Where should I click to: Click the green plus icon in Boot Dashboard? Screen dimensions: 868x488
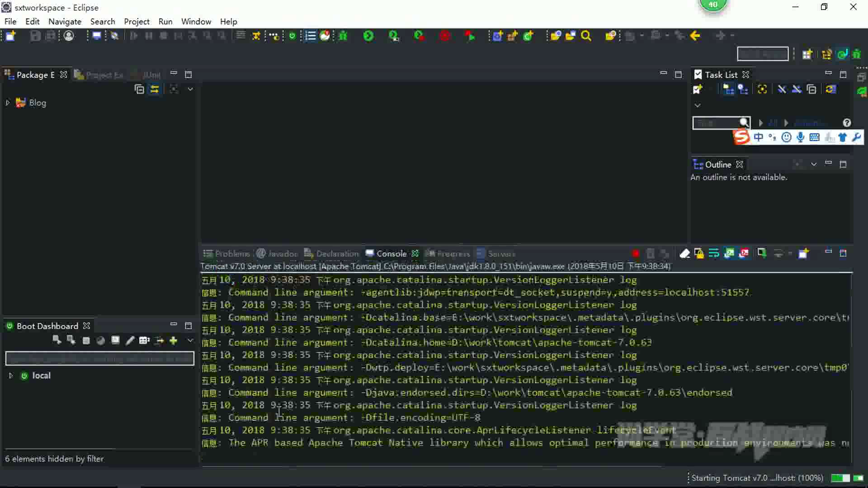tap(174, 340)
